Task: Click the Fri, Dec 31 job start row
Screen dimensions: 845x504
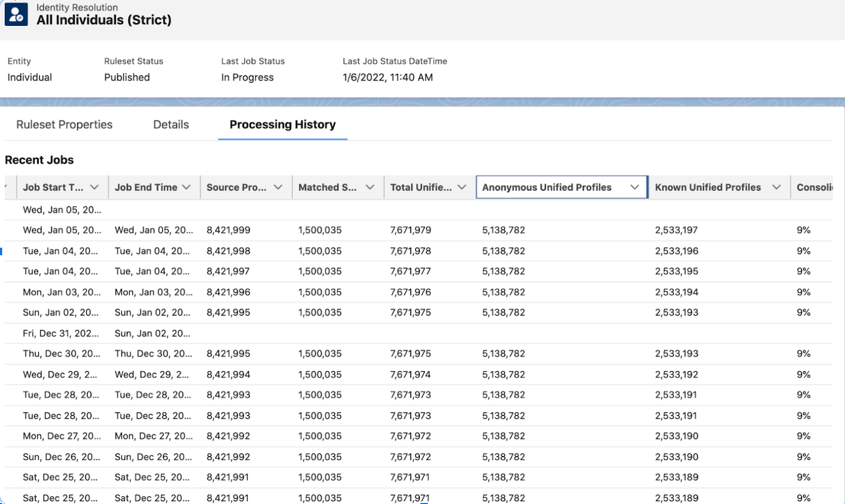Action: coord(61,333)
